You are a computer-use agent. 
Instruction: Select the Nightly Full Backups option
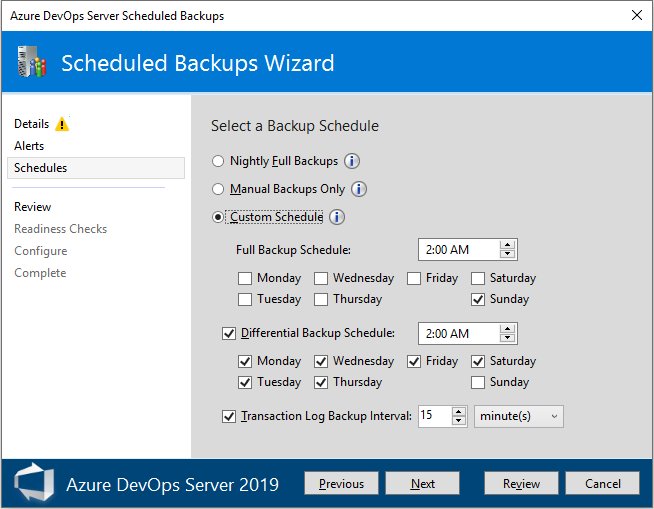tap(219, 161)
